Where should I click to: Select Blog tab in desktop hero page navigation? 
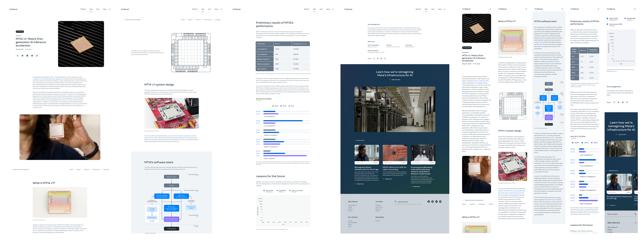click(x=91, y=9)
